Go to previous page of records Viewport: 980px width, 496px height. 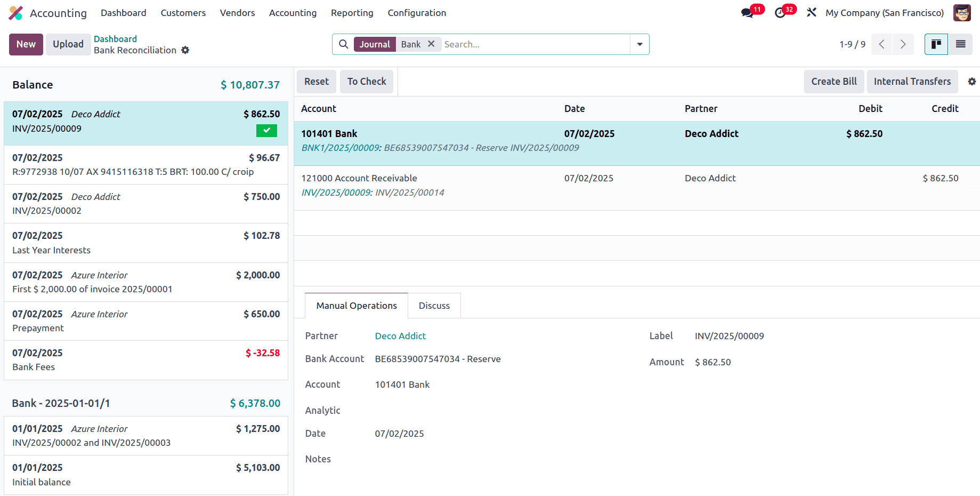pyautogui.click(x=882, y=44)
